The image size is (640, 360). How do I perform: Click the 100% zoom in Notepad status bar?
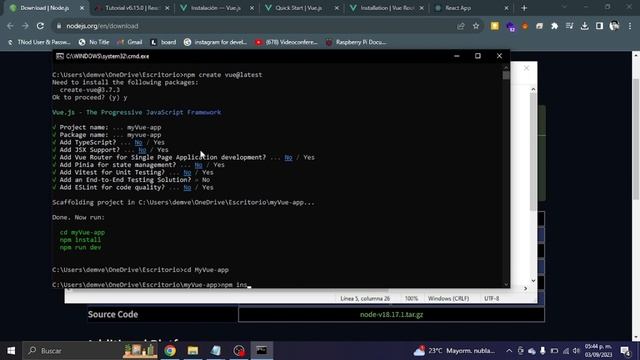(411, 299)
